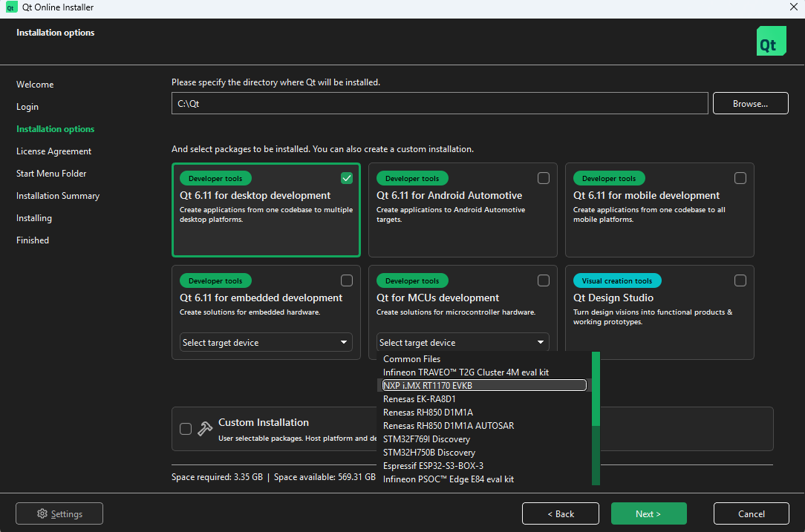805x532 pixels.
Task: Proceed with the Next > button
Action: (x=648, y=513)
